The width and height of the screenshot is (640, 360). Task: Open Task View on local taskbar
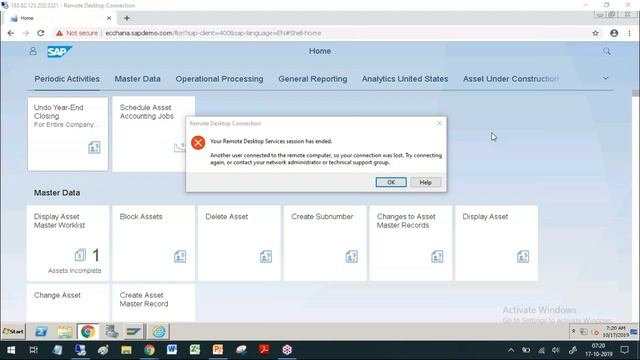point(33,350)
